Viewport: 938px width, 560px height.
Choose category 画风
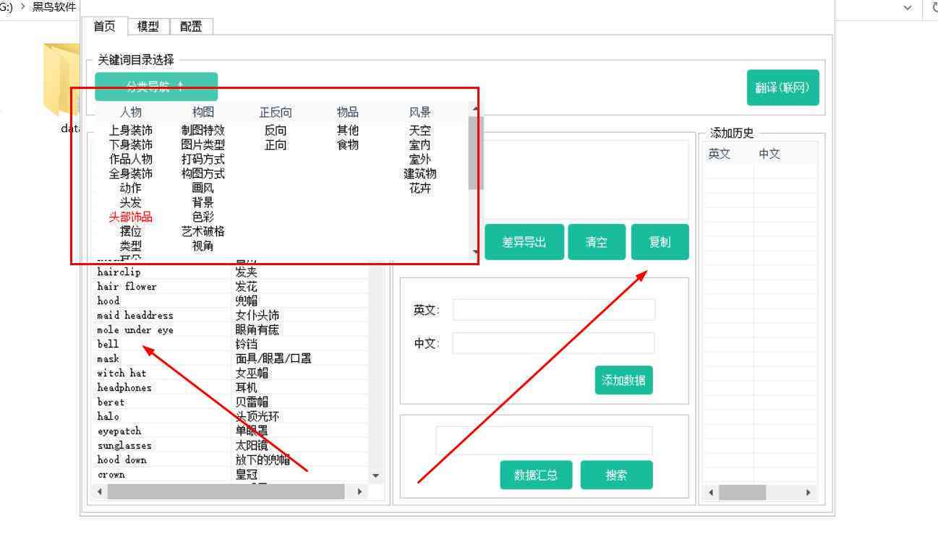click(x=203, y=189)
